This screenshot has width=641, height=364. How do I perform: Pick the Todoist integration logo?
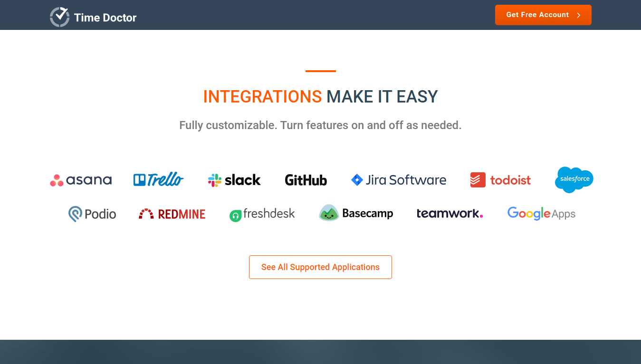click(x=500, y=180)
